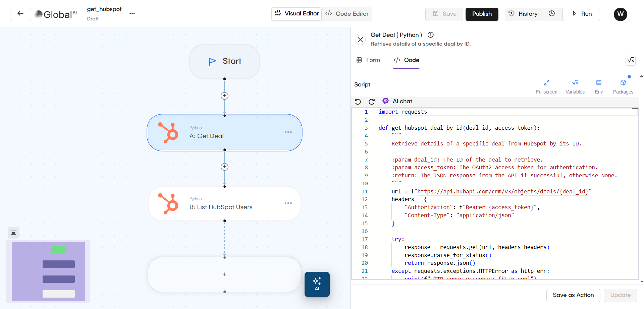Screen dimensions: 644x309
Task: Switch to Code Editor mode
Action: pos(347,14)
